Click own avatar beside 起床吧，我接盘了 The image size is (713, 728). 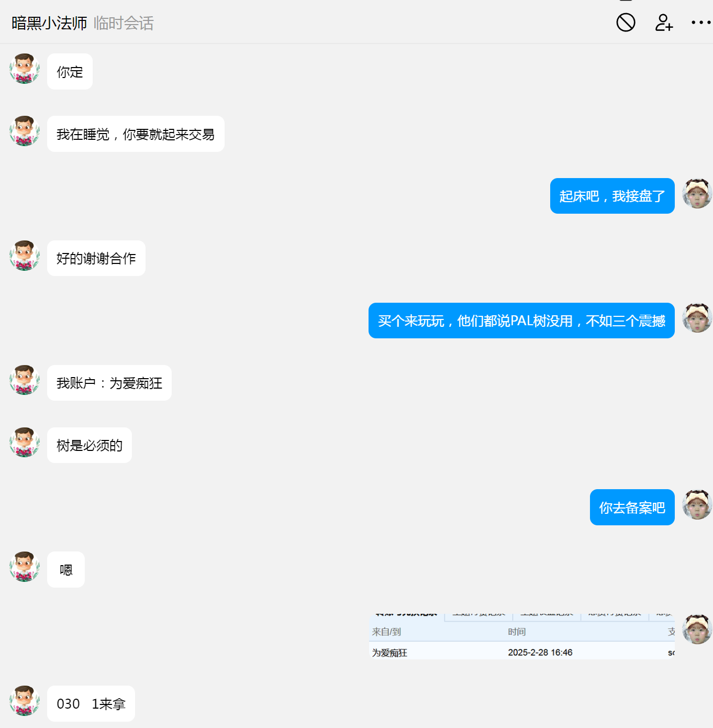(x=697, y=193)
